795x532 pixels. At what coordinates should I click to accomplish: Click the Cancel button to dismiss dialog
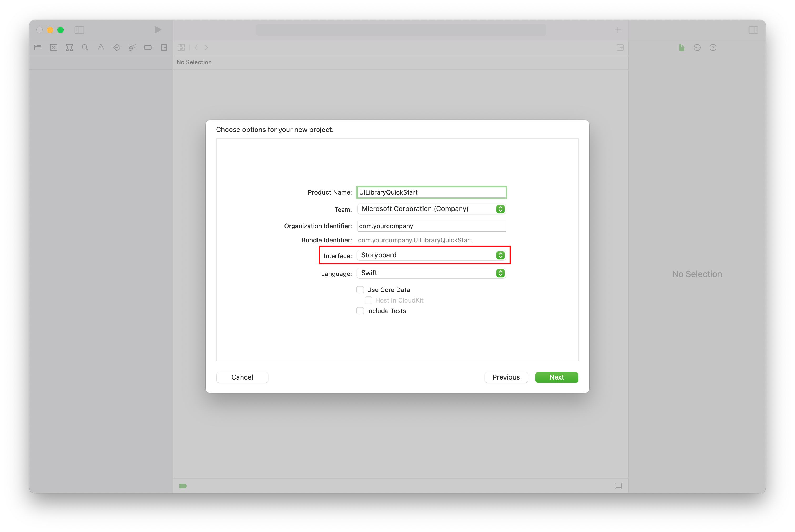pos(242,377)
